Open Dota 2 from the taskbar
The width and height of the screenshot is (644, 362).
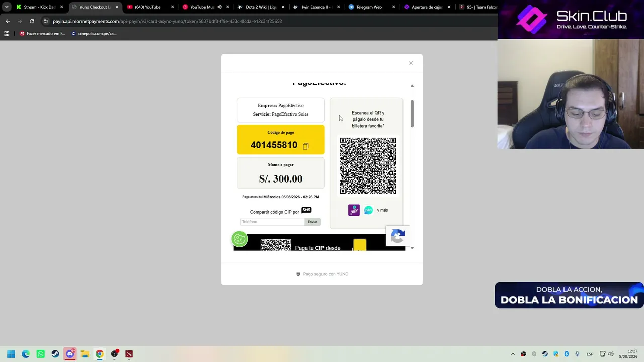[129, 354]
